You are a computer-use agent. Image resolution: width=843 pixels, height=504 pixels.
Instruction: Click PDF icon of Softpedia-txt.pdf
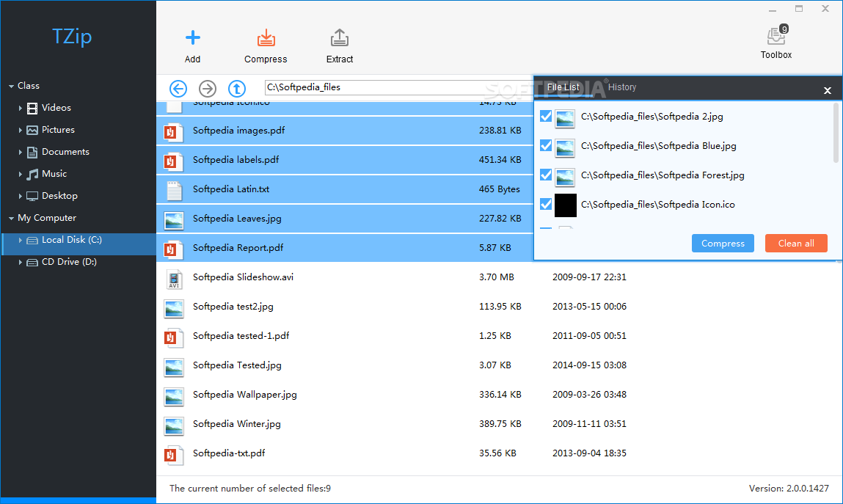click(x=174, y=455)
